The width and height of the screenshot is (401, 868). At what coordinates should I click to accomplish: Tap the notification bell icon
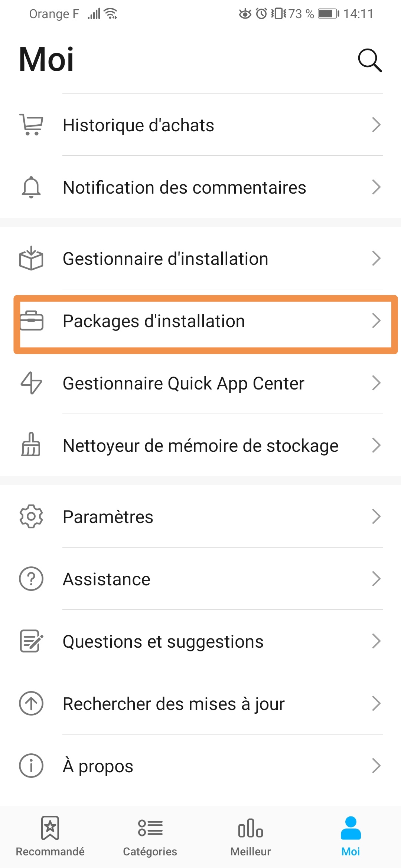[31, 187]
